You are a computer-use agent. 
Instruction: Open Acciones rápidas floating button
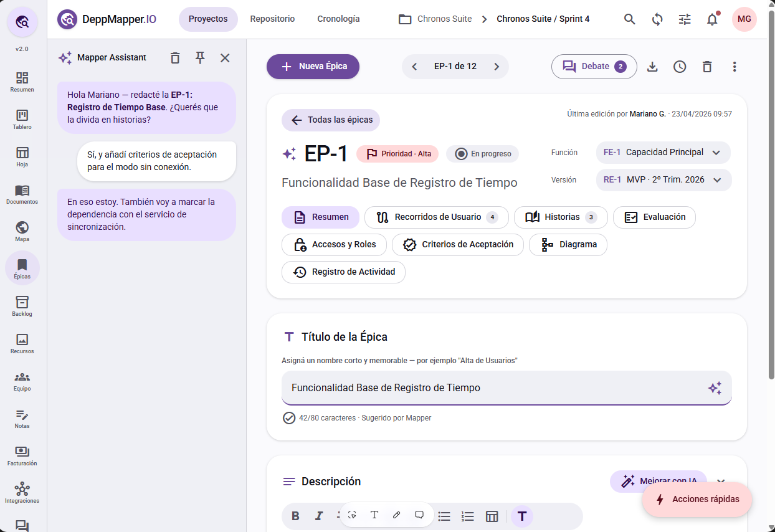(x=697, y=500)
